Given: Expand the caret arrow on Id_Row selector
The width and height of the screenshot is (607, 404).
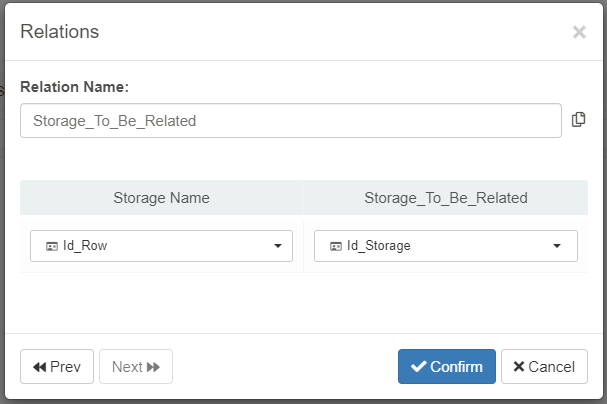Looking at the screenshot, I should (x=277, y=246).
